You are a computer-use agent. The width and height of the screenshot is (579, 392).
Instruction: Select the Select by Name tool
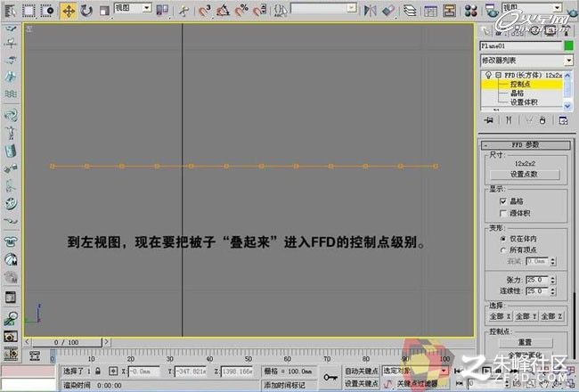[x=11, y=11]
